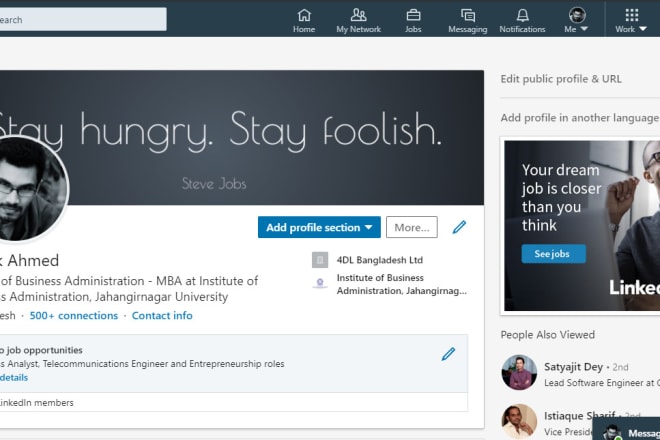Click the More... button
Screen dimensions: 660x440
coord(412,227)
